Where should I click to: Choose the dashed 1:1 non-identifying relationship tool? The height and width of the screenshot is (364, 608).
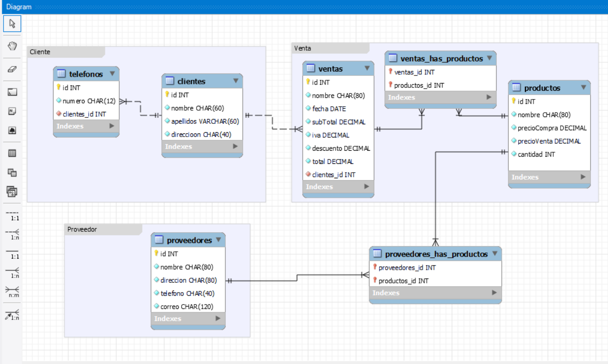coord(12,215)
